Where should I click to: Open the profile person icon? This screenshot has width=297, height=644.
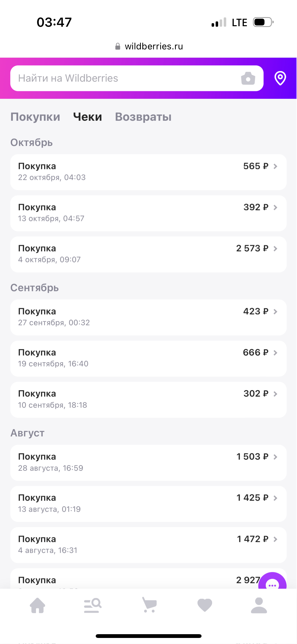(259, 605)
